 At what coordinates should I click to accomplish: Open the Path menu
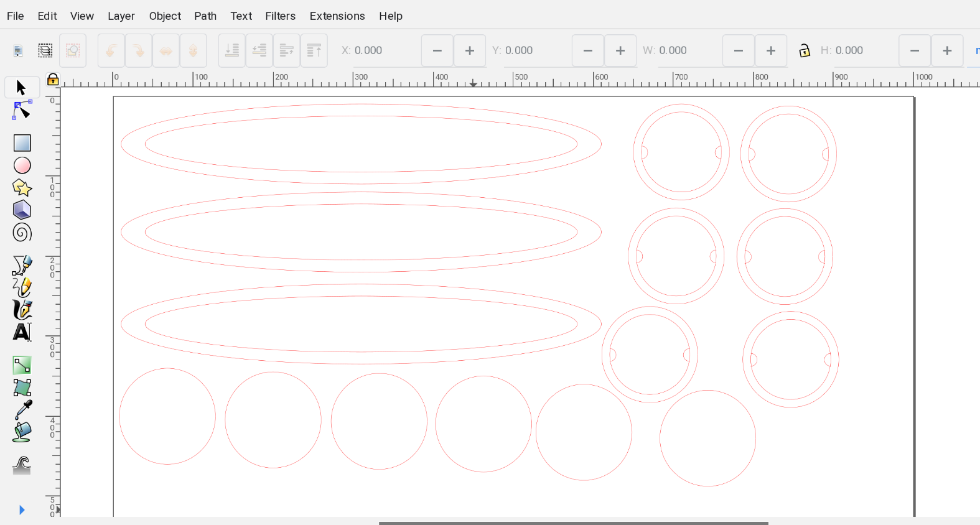coord(205,16)
